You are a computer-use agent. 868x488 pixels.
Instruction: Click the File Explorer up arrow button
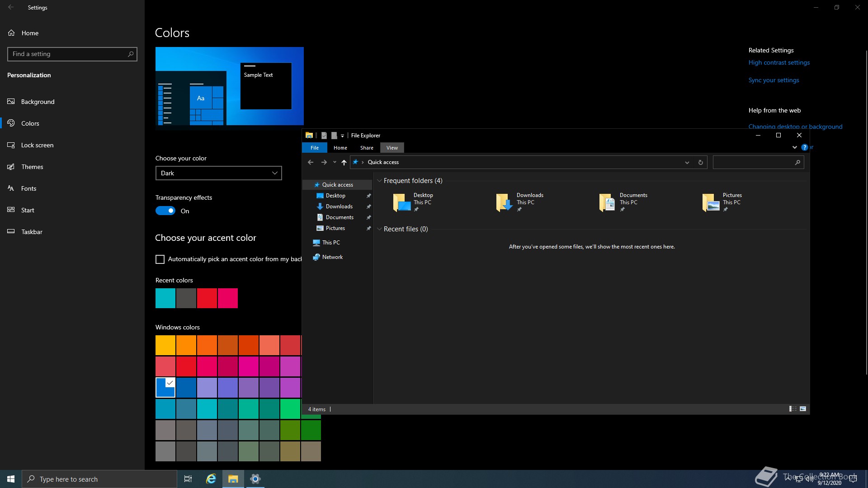[x=344, y=162]
